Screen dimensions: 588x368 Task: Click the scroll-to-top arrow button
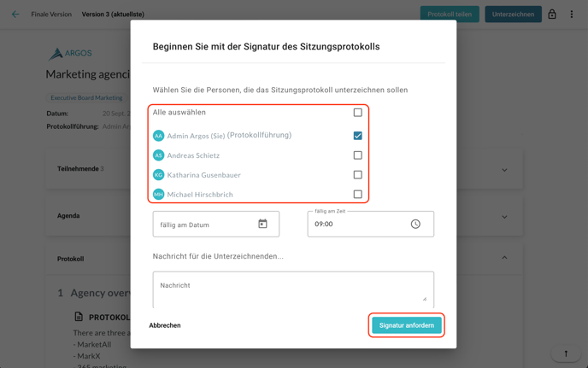[x=566, y=353]
